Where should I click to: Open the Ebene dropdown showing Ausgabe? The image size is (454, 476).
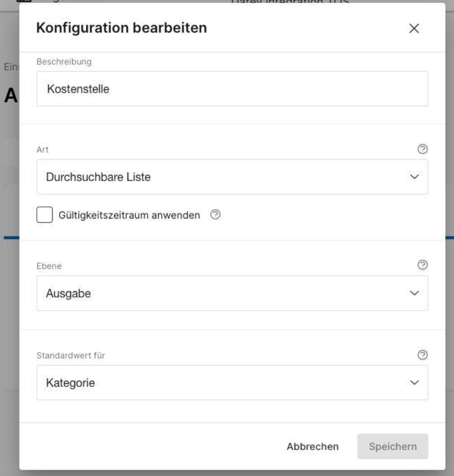pos(232,293)
